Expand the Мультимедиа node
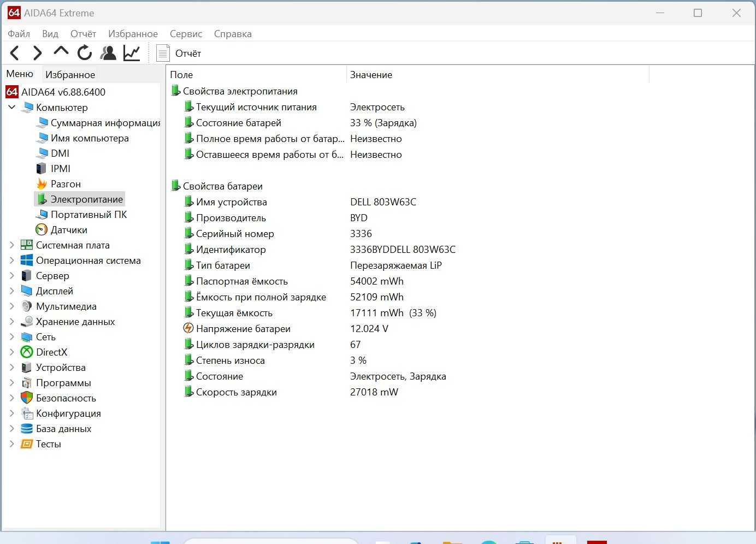Image resolution: width=756 pixels, height=544 pixels. tap(11, 306)
